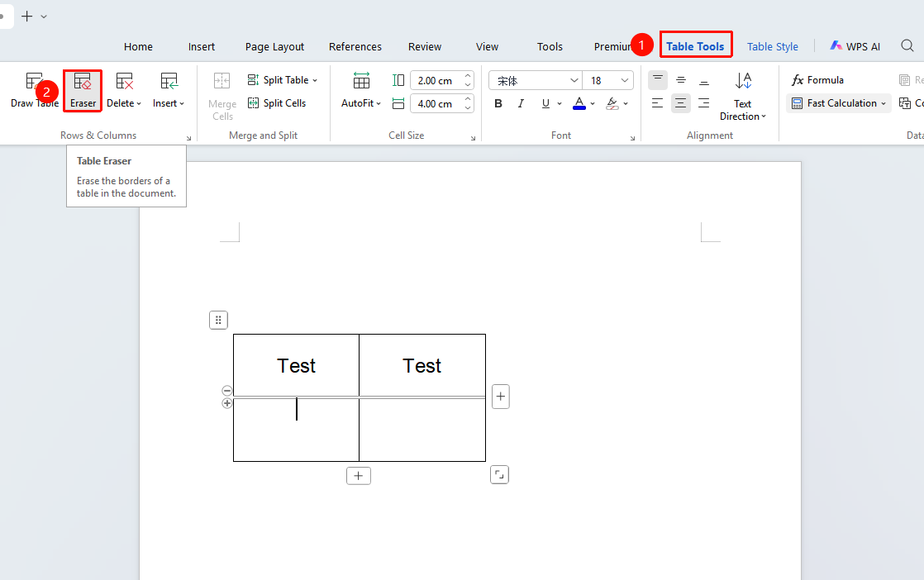
Task: Open the Insert dropdown in Rows & Columns
Action: [169, 91]
